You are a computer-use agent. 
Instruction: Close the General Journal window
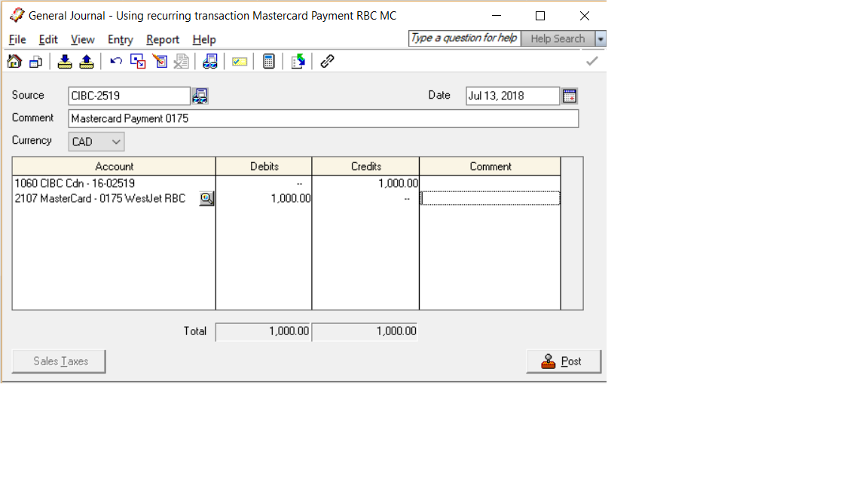[585, 16]
